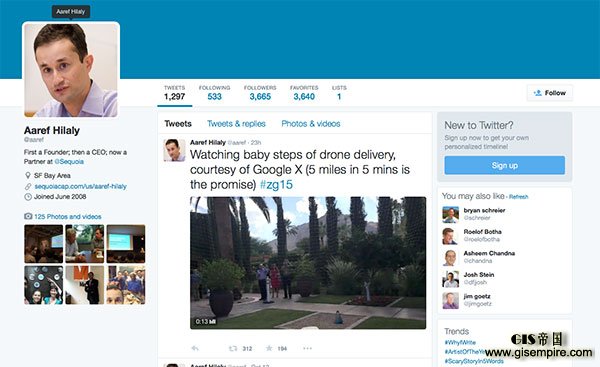Click bryan schreier's avatar
600x367 pixels.
pyautogui.click(x=450, y=214)
